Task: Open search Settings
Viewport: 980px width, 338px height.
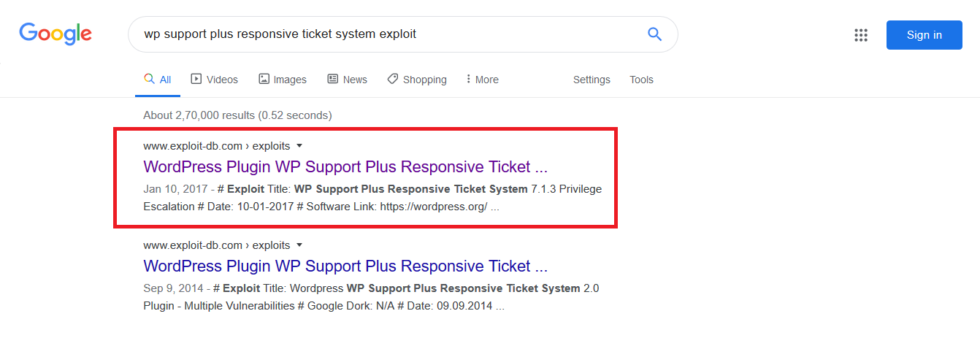Action: [592, 80]
